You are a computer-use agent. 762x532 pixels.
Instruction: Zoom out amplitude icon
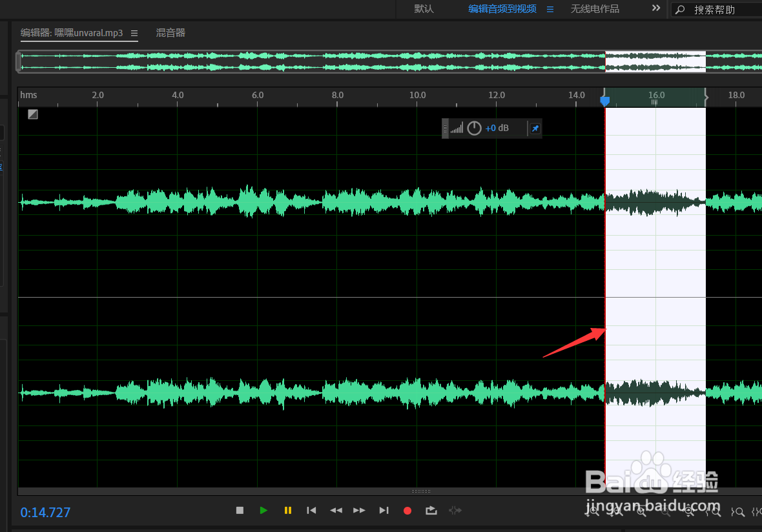(x=616, y=511)
